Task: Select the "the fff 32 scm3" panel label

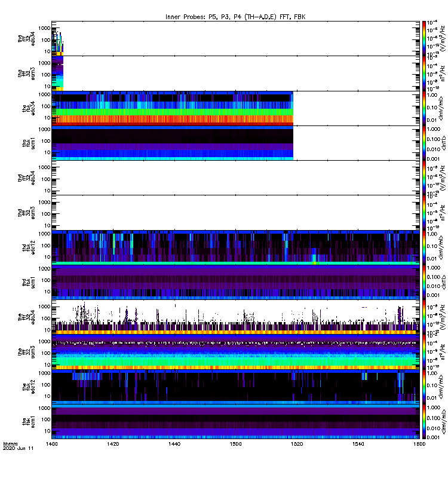Action: pos(26,352)
